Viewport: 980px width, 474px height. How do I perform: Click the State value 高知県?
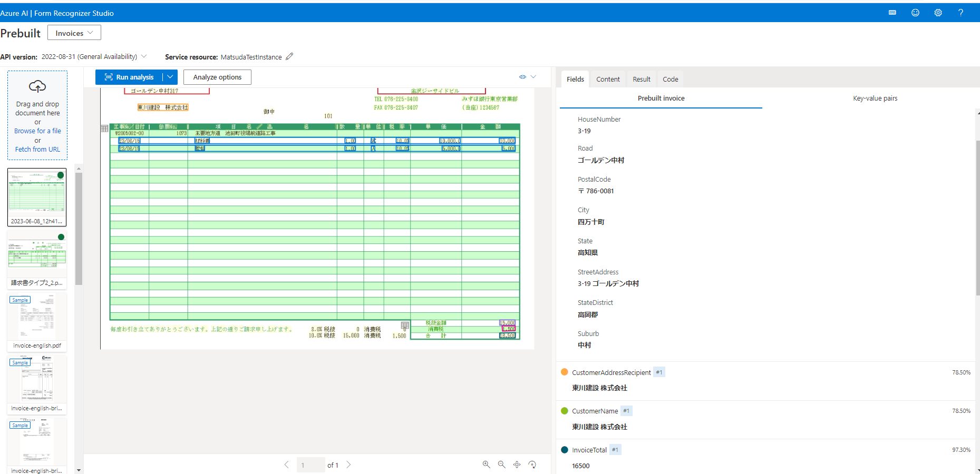[588, 252]
